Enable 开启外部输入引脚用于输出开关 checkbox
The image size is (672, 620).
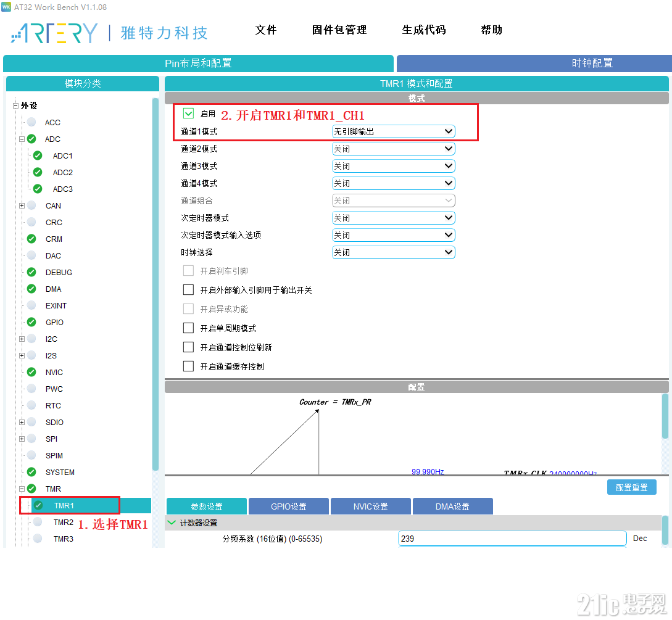188,290
